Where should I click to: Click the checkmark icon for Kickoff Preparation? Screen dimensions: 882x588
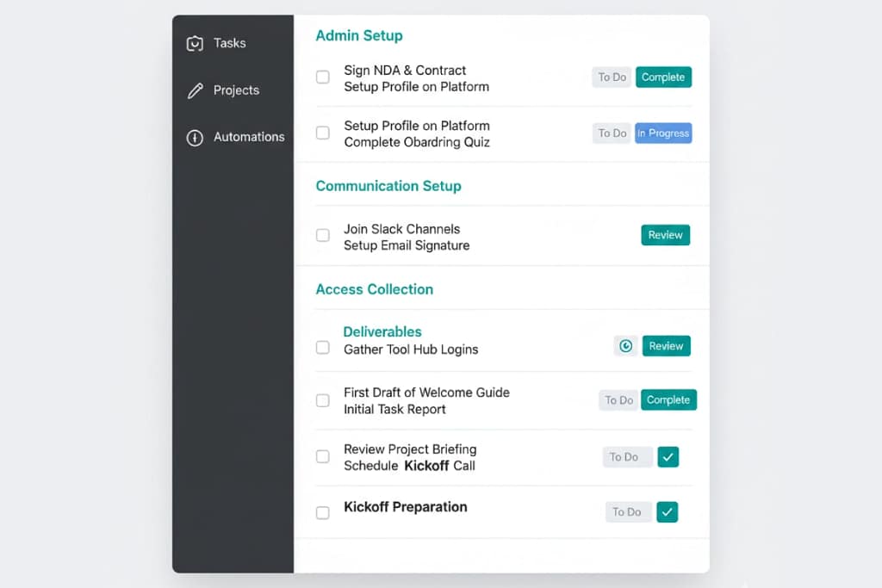pyautogui.click(x=667, y=511)
